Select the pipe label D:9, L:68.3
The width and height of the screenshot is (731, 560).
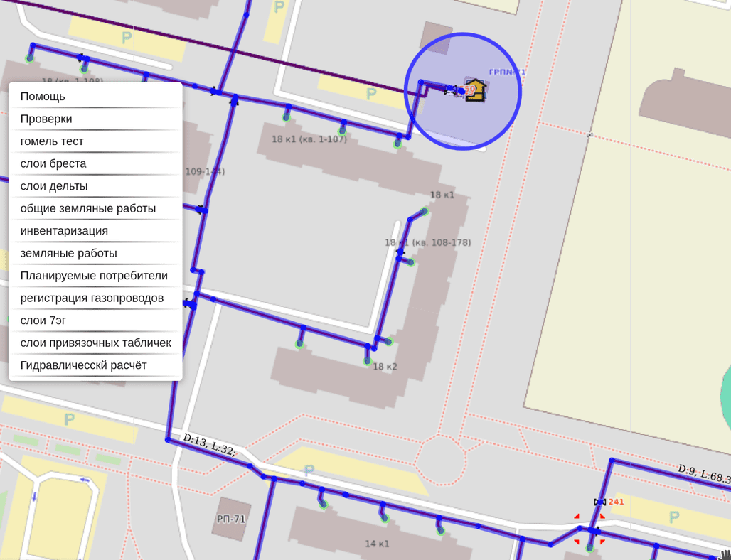click(x=703, y=474)
